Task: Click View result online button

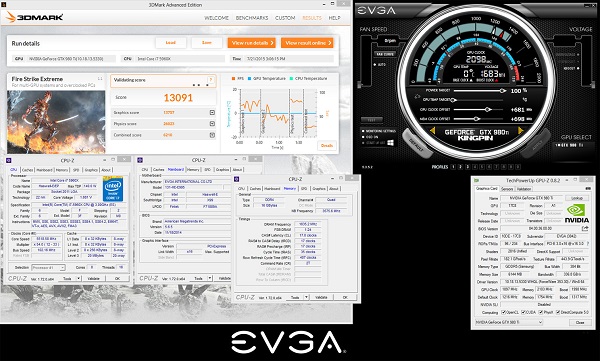Action: 307,43
